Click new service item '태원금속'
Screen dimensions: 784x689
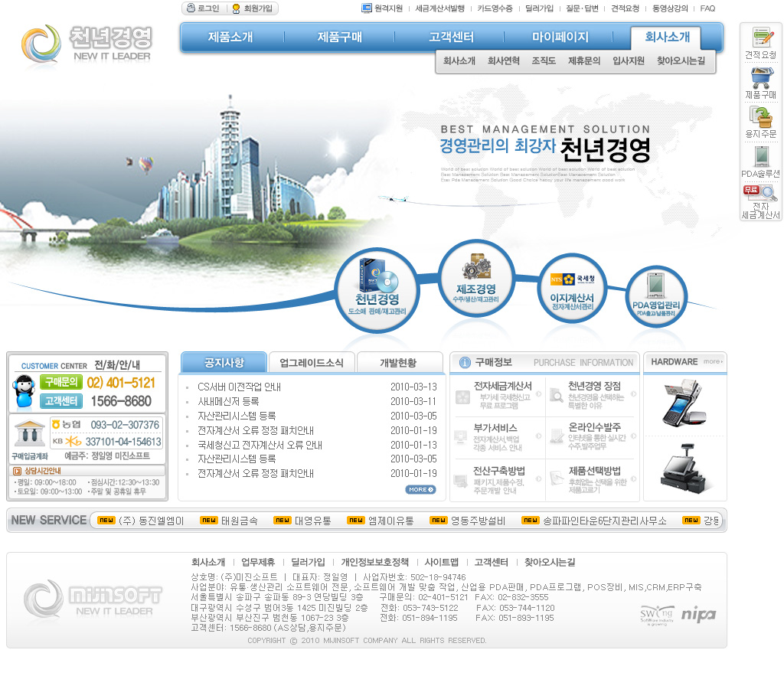239,521
